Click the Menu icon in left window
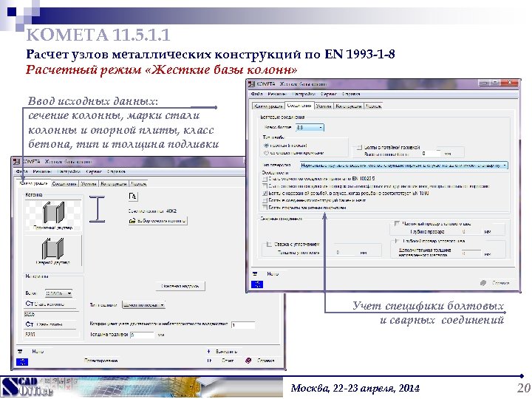Image resolution: width=532 pixels, height=399 pixels. pos(20,351)
